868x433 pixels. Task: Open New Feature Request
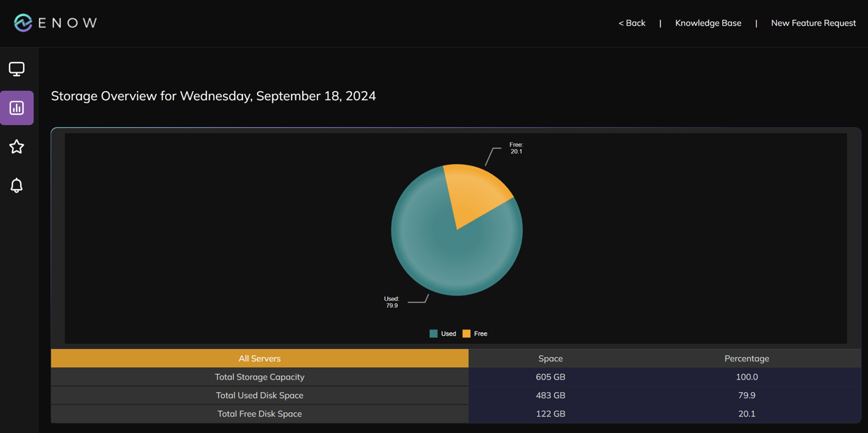[813, 22]
